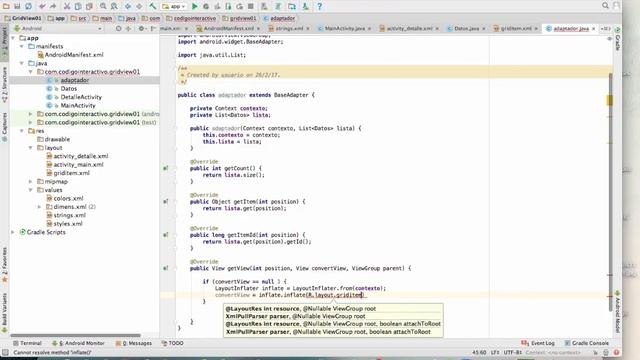The width and height of the screenshot is (640, 360).
Task: Click the Make Project hammer icon
Action: click(x=153, y=6)
